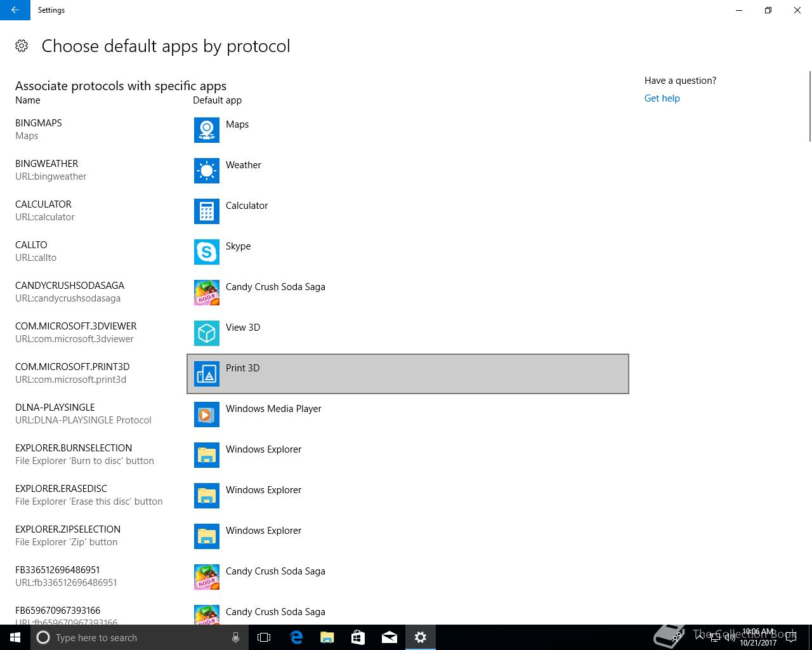Viewport: 812px width, 650px height.
Task: Click the Calculator app icon
Action: tap(207, 211)
